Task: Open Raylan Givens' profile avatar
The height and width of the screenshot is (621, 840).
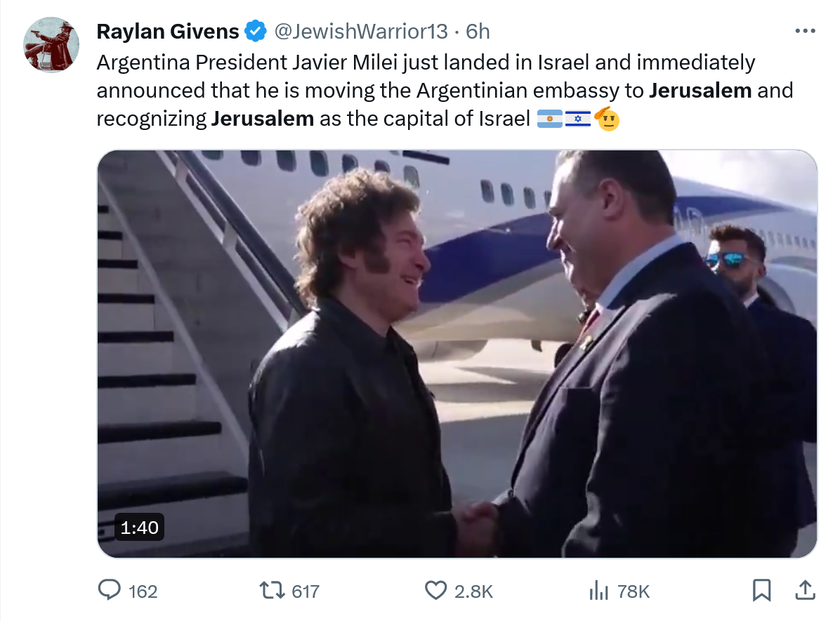Action: pyautogui.click(x=51, y=45)
